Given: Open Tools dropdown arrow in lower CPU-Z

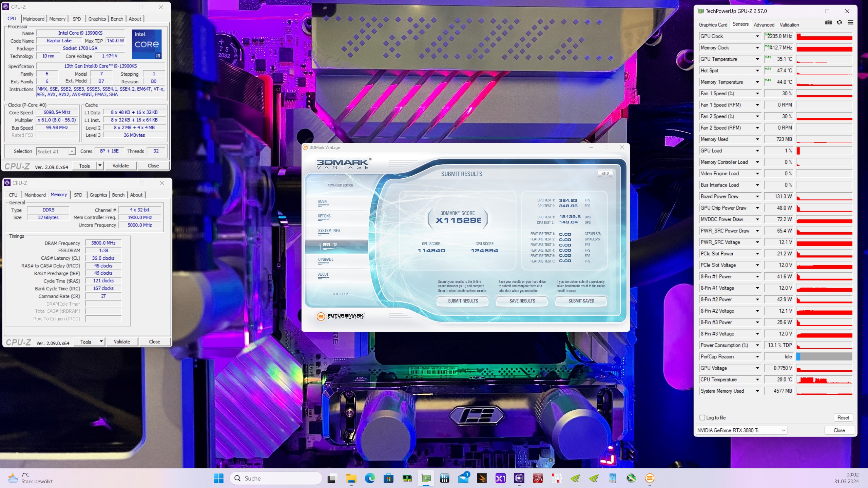Looking at the screenshot, I should pyautogui.click(x=101, y=341).
